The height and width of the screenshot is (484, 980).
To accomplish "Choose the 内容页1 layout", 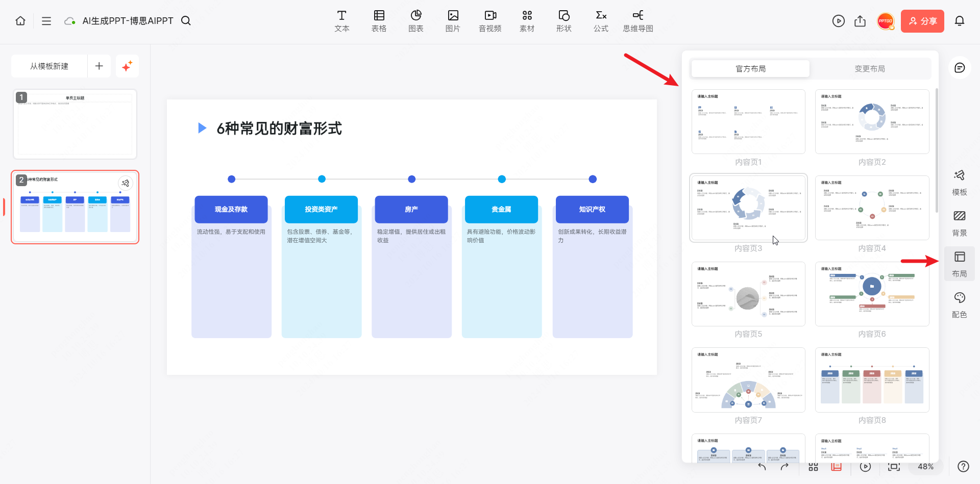I will pyautogui.click(x=748, y=122).
